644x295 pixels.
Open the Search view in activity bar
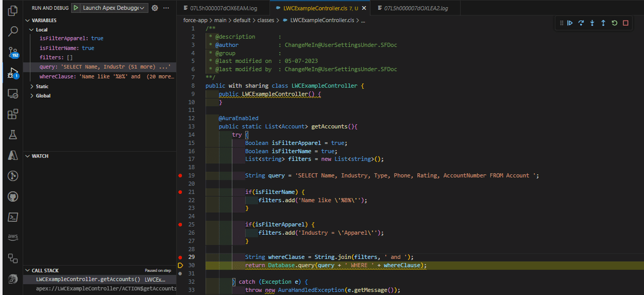pyautogui.click(x=13, y=31)
